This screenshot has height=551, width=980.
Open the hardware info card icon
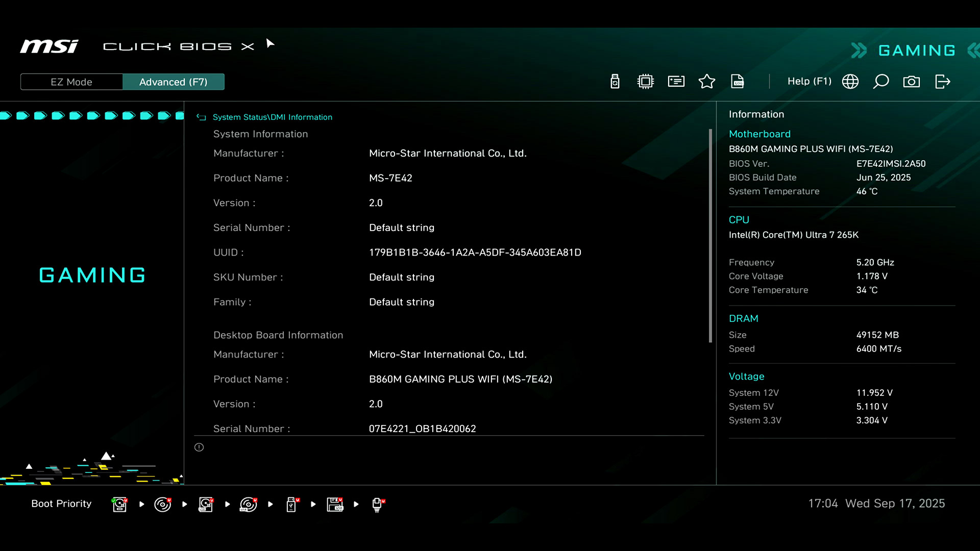tap(676, 82)
